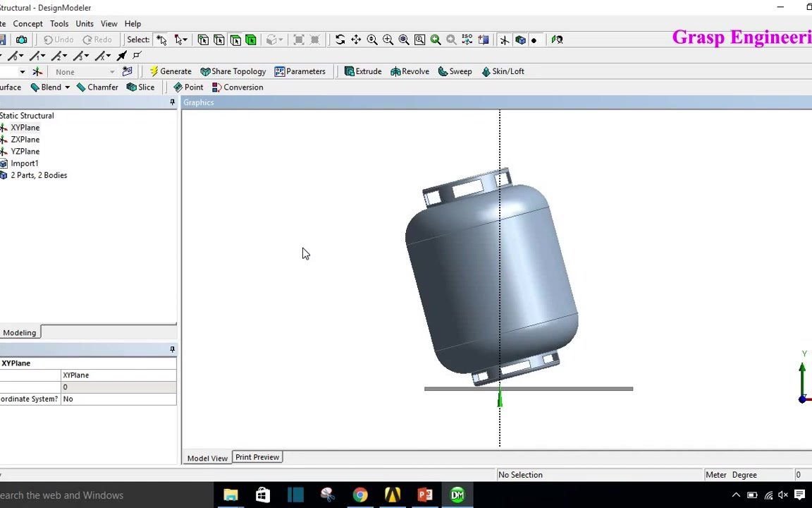Open the Tools menu
812x508 pixels.
(x=59, y=23)
